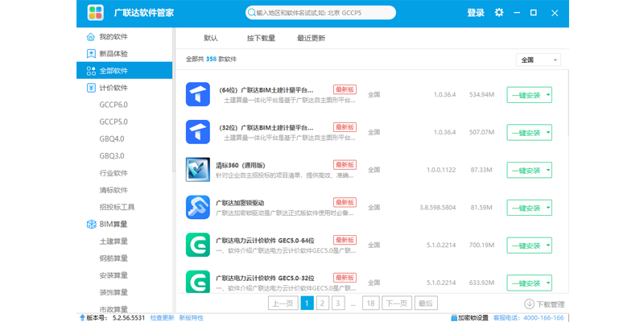Select 招投标工具 in the sidebar
Screen dimensions: 644x322
[117, 207]
